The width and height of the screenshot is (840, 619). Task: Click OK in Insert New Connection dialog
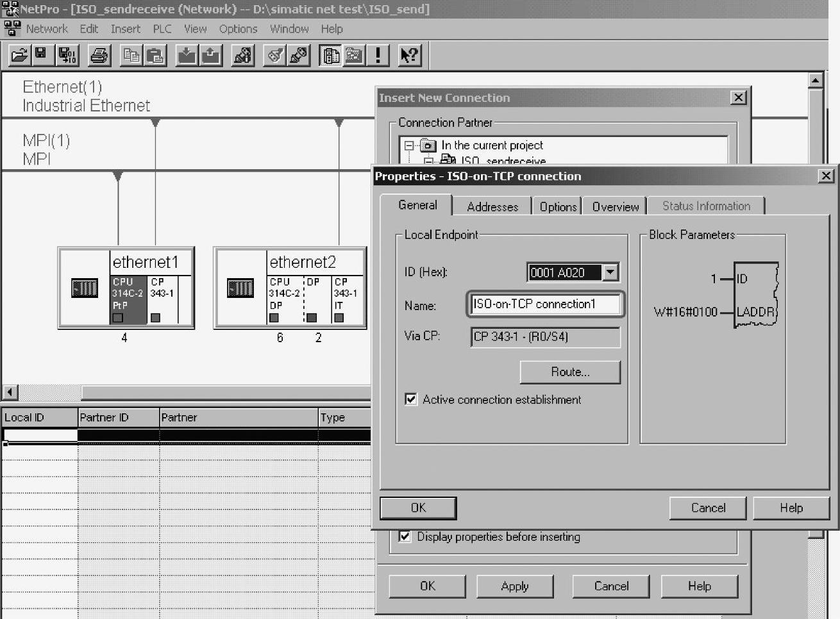(428, 586)
